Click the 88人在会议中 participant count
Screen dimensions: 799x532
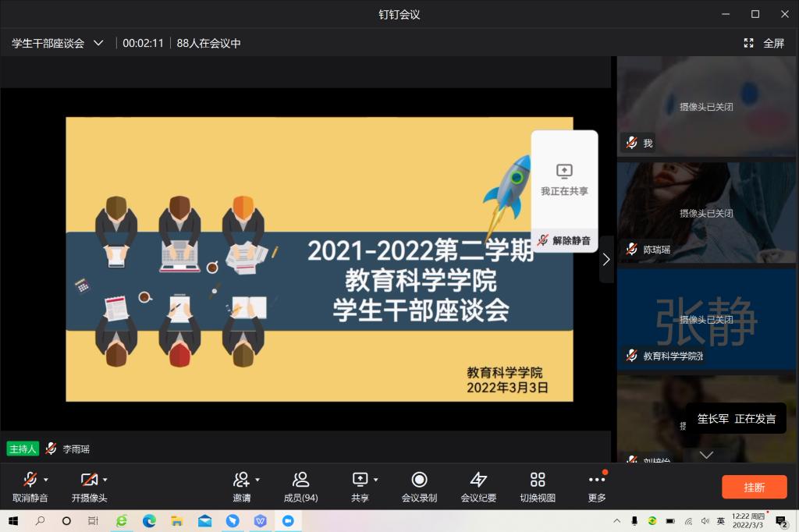[208, 44]
